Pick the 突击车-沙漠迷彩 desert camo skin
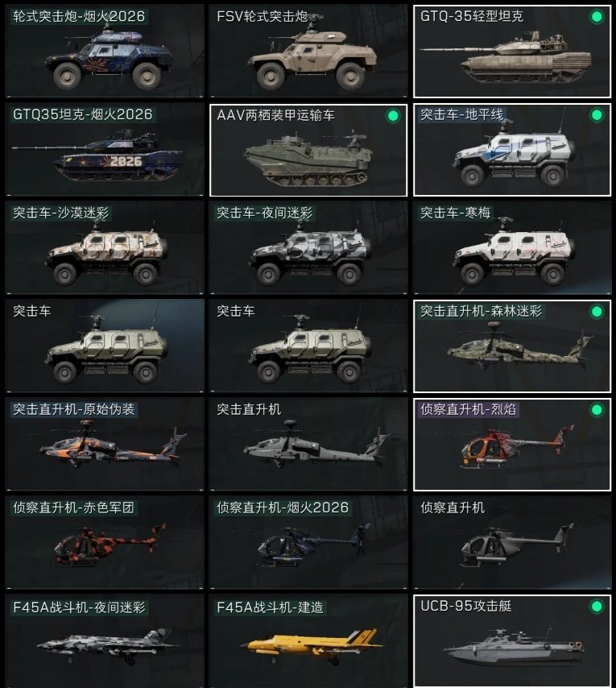616x688 pixels. (x=105, y=247)
